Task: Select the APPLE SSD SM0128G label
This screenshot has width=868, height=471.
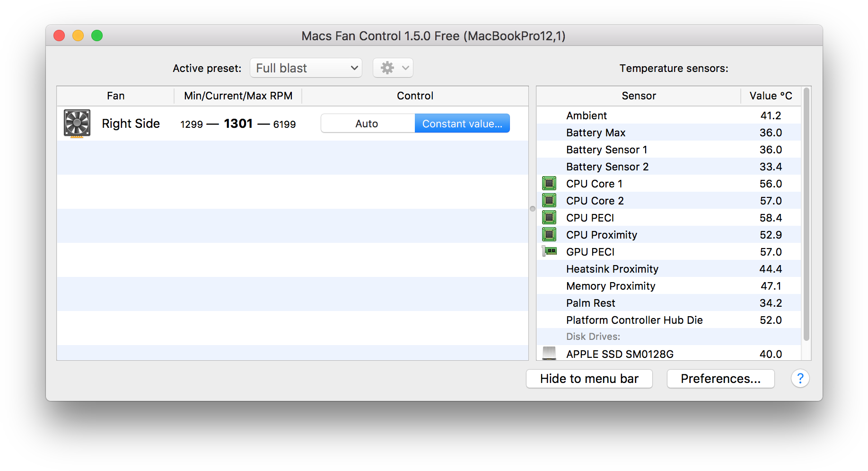Action: pyautogui.click(x=620, y=354)
